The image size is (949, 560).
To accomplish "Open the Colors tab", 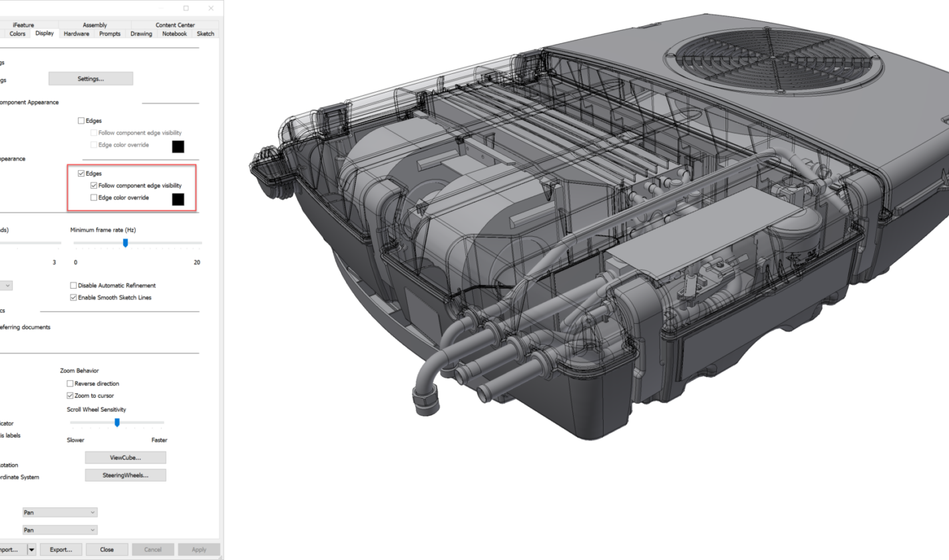I will click(17, 34).
